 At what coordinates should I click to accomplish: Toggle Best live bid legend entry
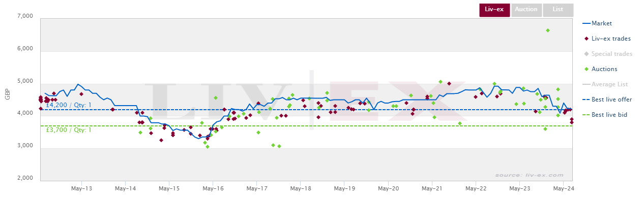coord(604,115)
